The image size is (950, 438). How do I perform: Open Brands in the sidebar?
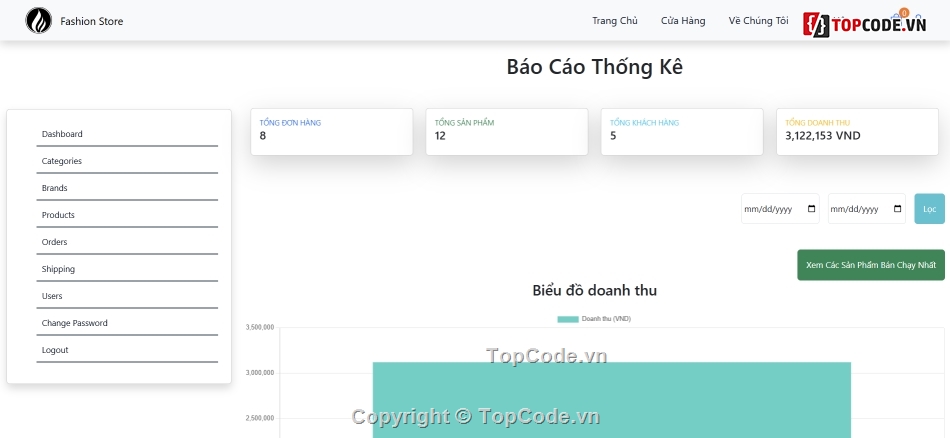point(127,188)
